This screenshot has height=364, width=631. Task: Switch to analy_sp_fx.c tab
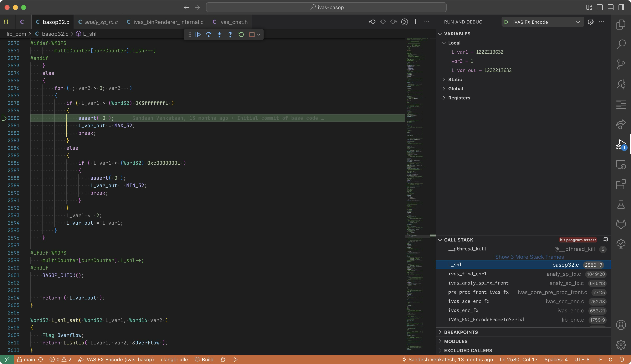[x=101, y=22]
